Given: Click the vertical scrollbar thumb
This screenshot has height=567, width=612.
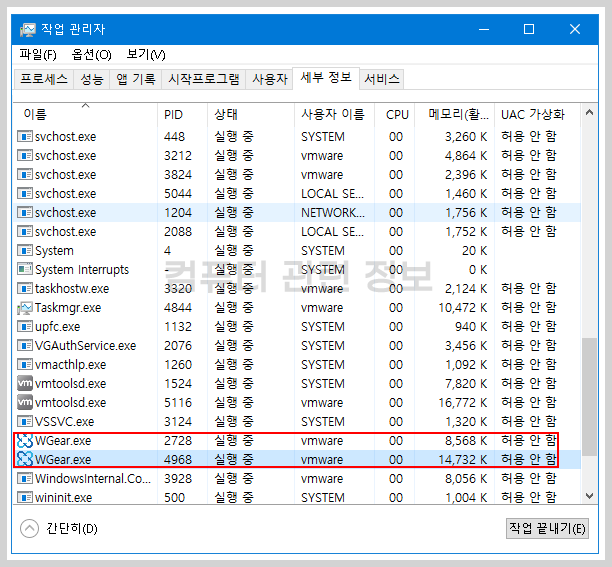Looking at the screenshot, I should tap(589, 396).
